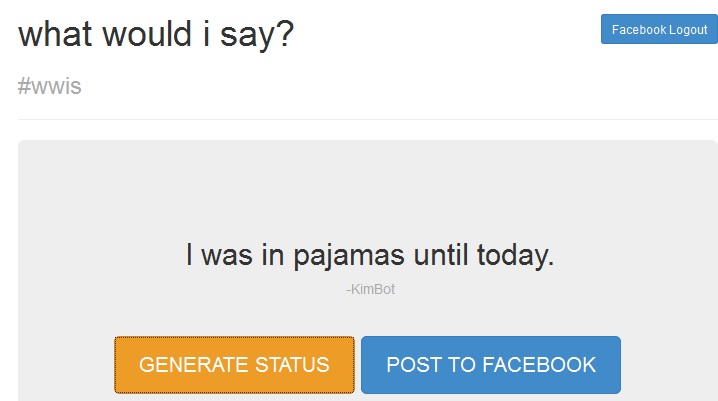Click the divider line below #wwis

(368, 120)
